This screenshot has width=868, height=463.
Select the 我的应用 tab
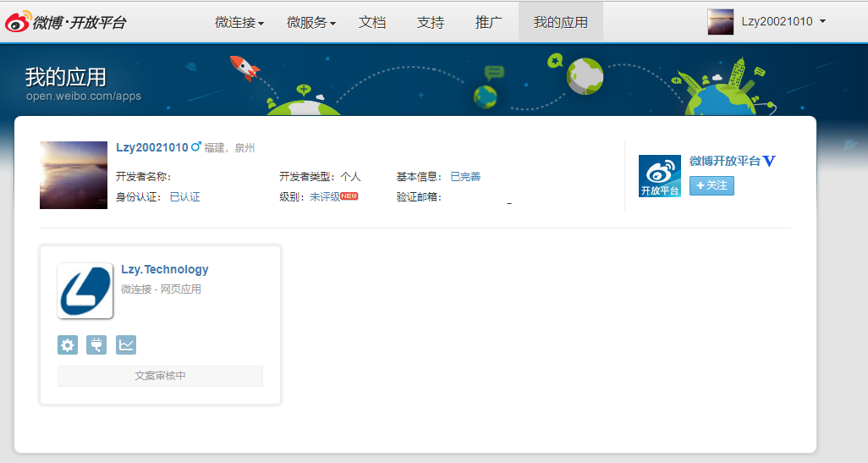(x=560, y=22)
